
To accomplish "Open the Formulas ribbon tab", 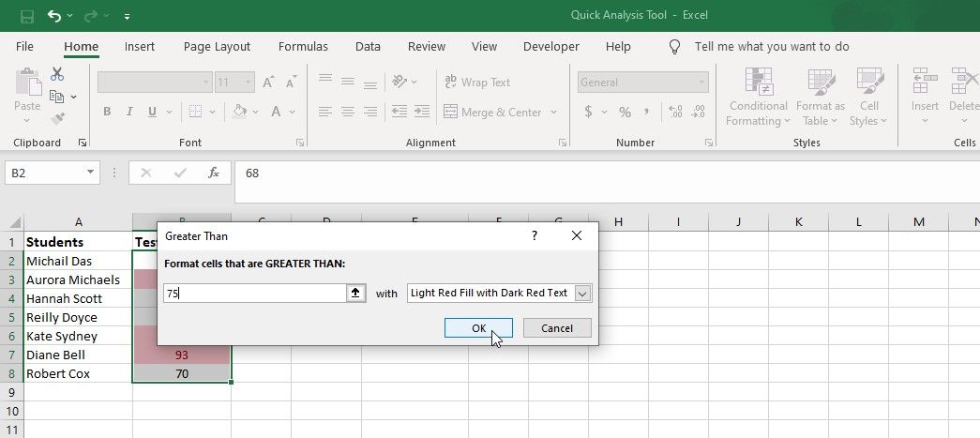I will (x=303, y=47).
